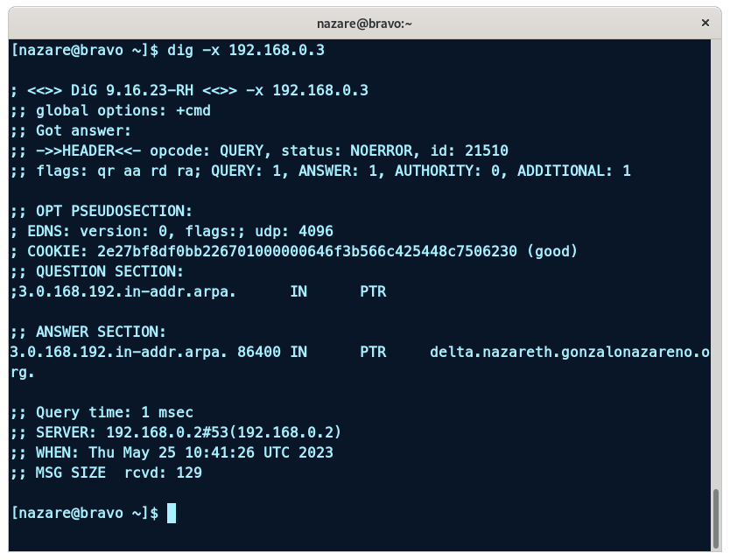This screenshot has width=730, height=560.
Task: Click the 'ANSWER SECTION' heading
Action: click(x=101, y=332)
